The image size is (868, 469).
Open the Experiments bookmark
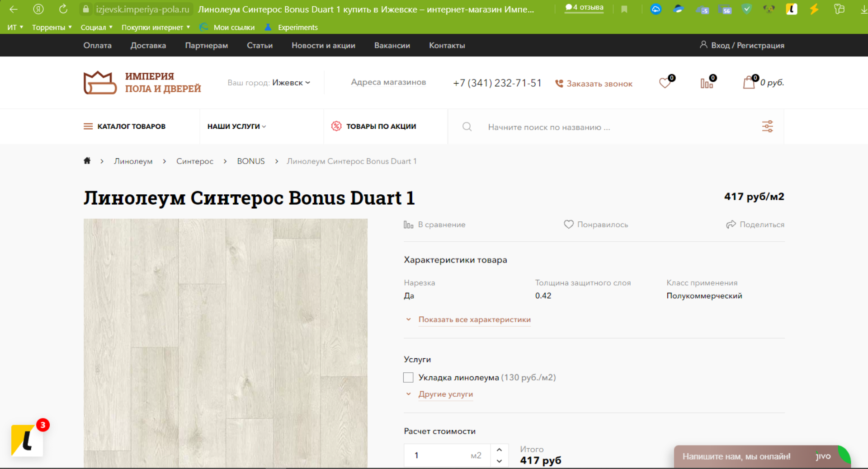pyautogui.click(x=291, y=28)
